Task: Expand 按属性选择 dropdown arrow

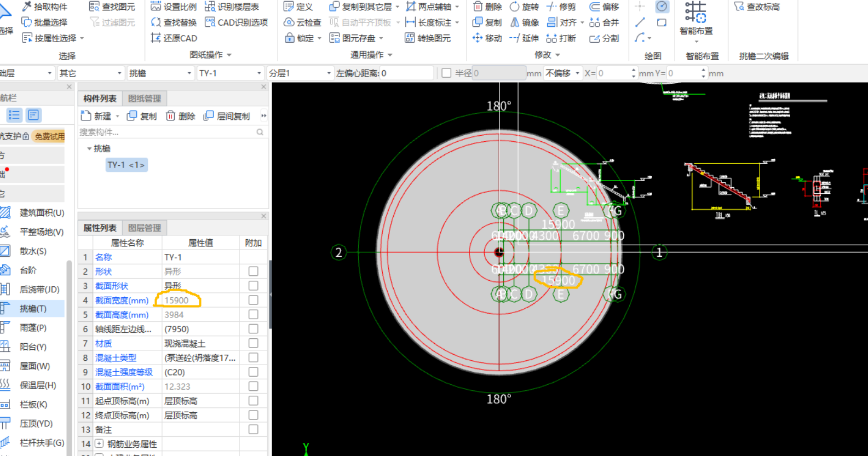Action: (x=82, y=38)
